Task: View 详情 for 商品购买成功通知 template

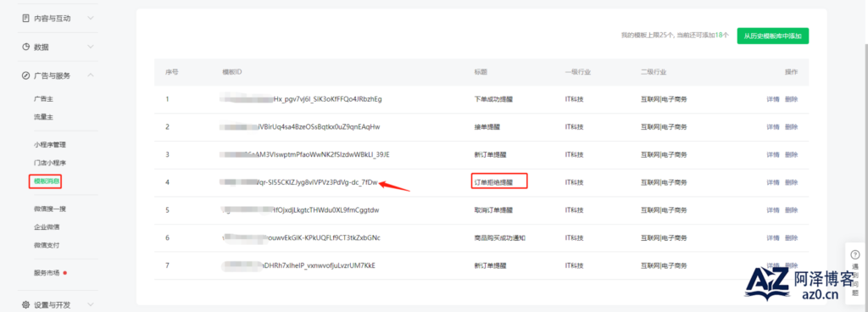Action: (x=773, y=238)
